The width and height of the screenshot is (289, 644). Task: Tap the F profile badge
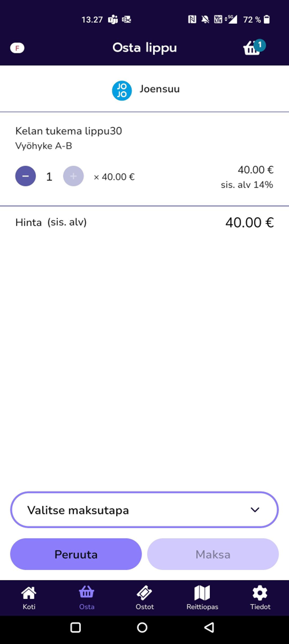(x=17, y=48)
